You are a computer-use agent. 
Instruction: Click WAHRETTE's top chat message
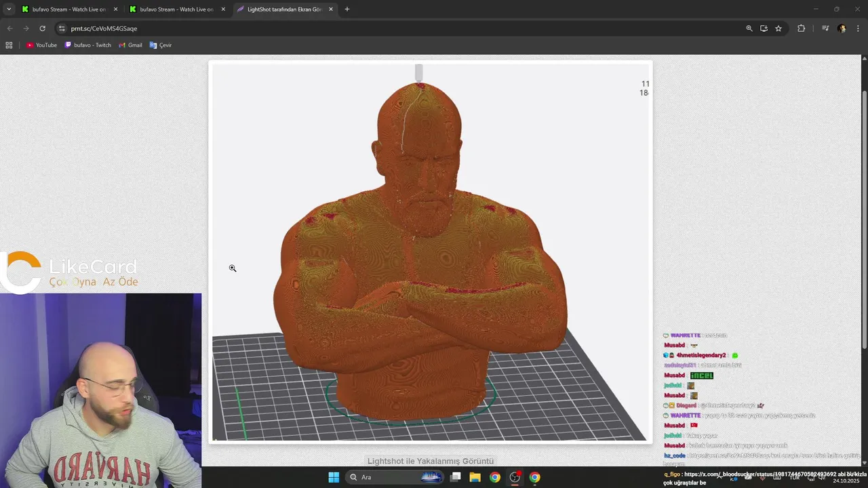pos(695,335)
